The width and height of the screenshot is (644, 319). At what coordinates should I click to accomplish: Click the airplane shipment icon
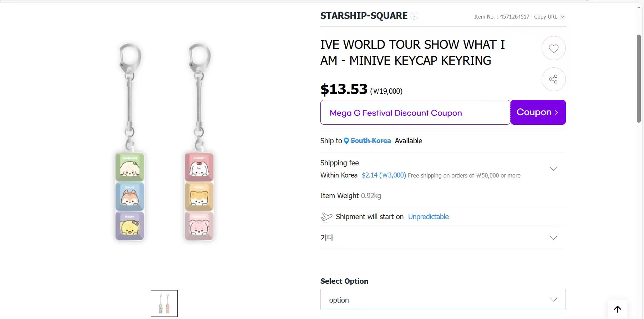[x=326, y=217]
